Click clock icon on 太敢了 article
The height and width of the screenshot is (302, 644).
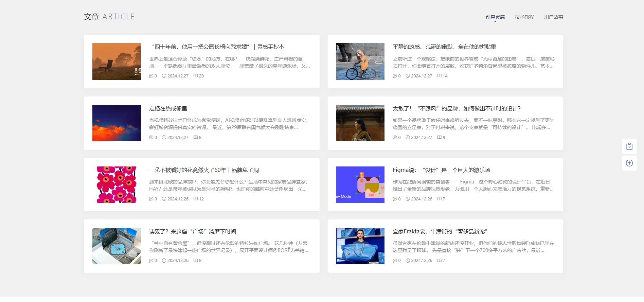408,138
